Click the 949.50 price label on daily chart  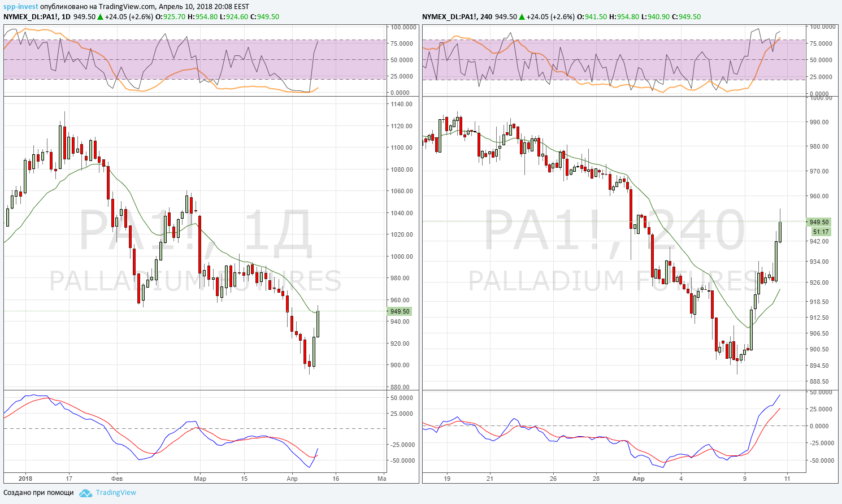point(400,311)
